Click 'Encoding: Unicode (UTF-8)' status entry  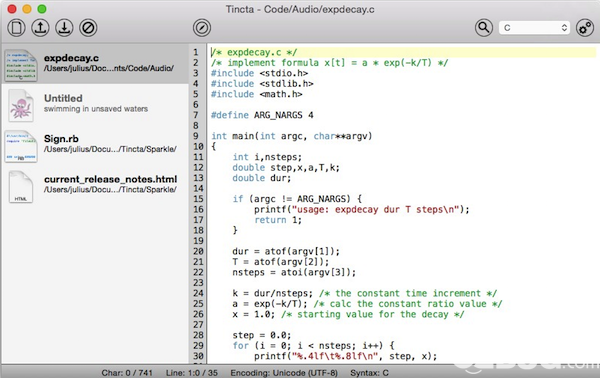coord(284,373)
